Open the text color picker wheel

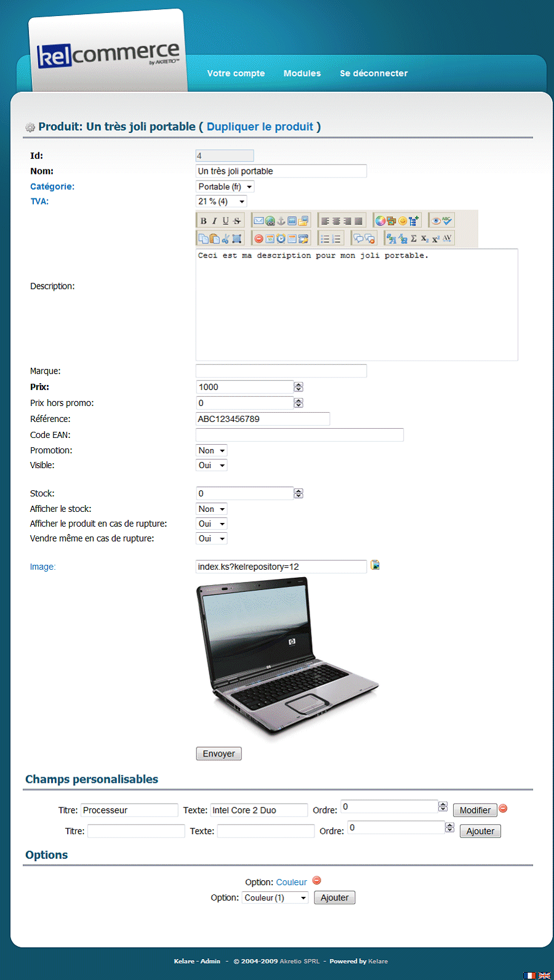pyautogui.click(x=380, y=221)
